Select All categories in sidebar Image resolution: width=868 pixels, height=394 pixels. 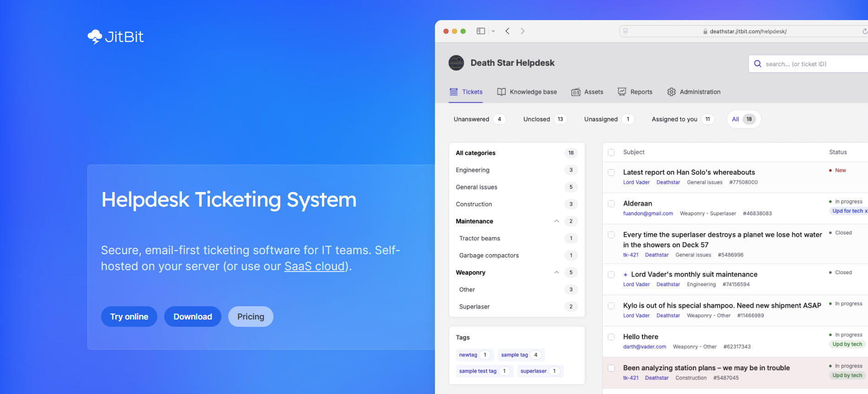pos(517,153)
